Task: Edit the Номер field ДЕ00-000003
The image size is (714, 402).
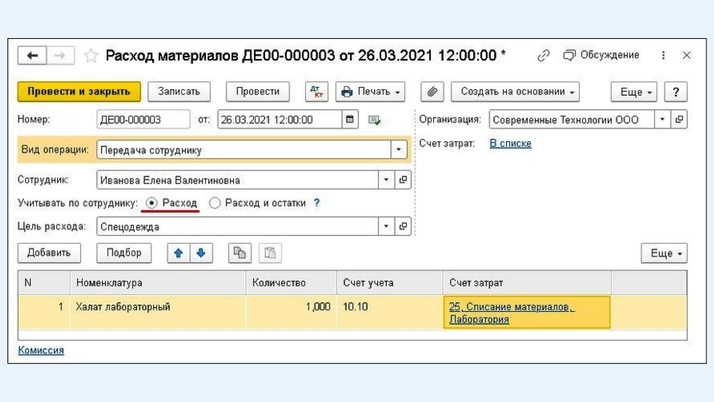Action: (143, 120)
